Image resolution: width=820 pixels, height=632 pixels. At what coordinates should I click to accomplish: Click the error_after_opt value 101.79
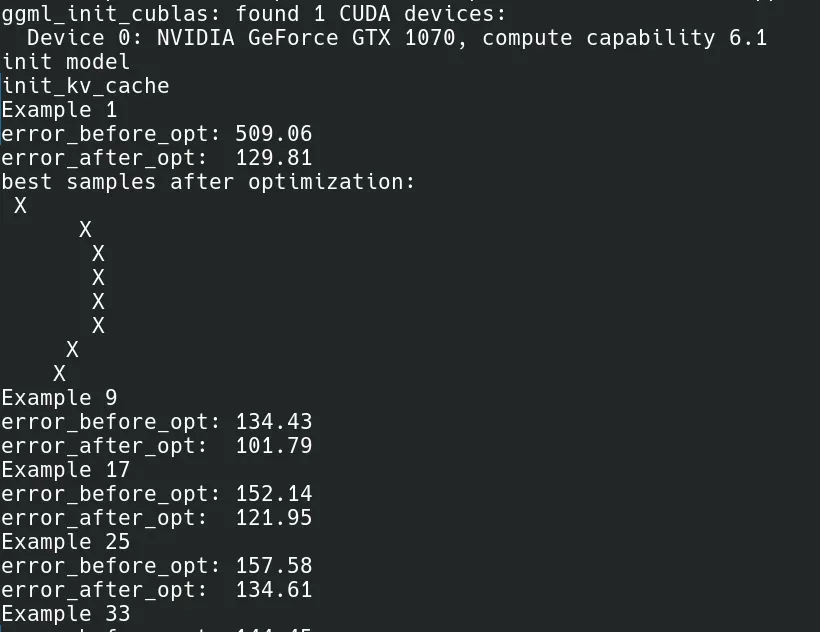coord(274,446)
